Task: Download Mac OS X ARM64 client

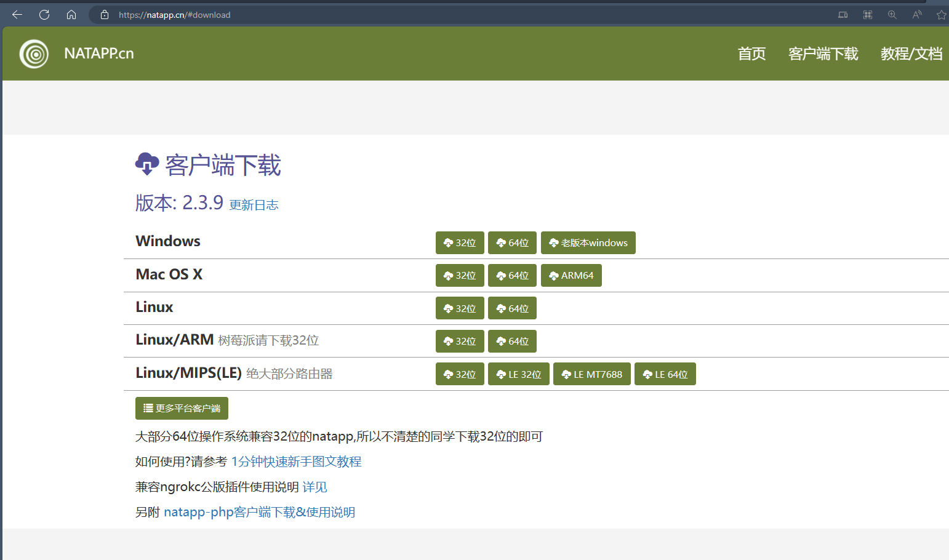Action: (571, 276)
